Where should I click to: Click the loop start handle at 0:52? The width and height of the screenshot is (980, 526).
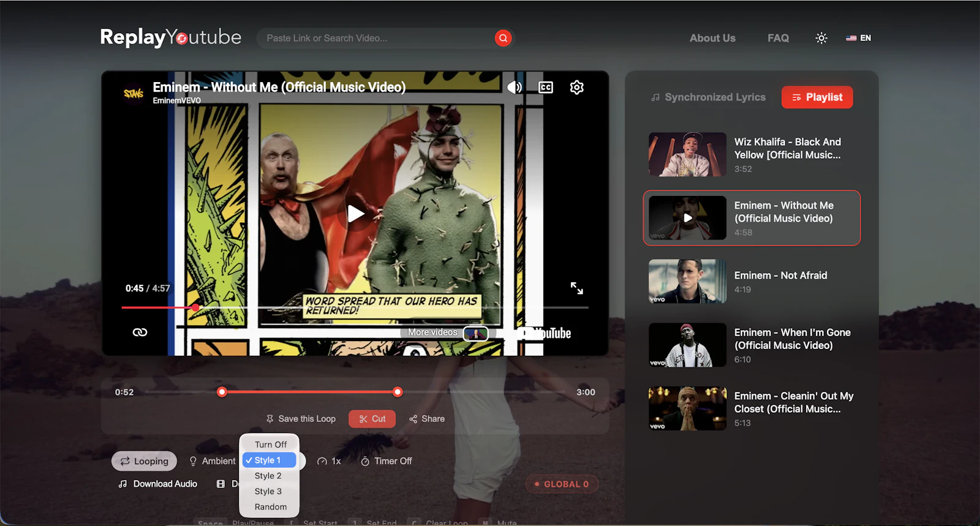coord(222,392)
